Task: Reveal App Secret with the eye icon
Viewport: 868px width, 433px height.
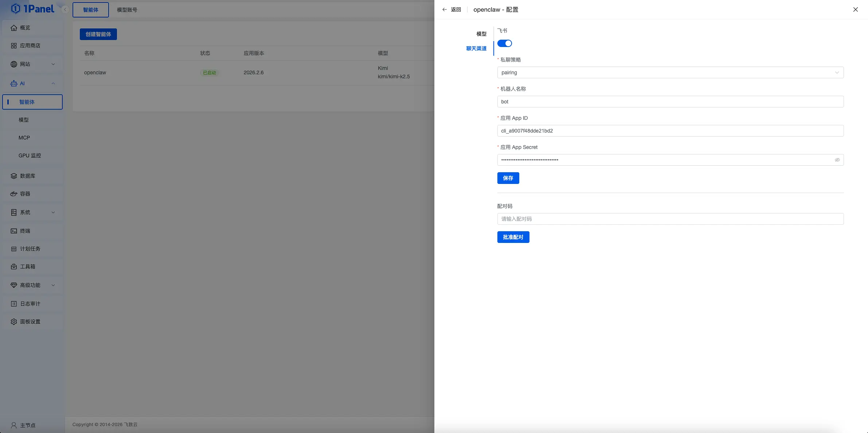Action: pyautogui.click(x=837, y=160)
